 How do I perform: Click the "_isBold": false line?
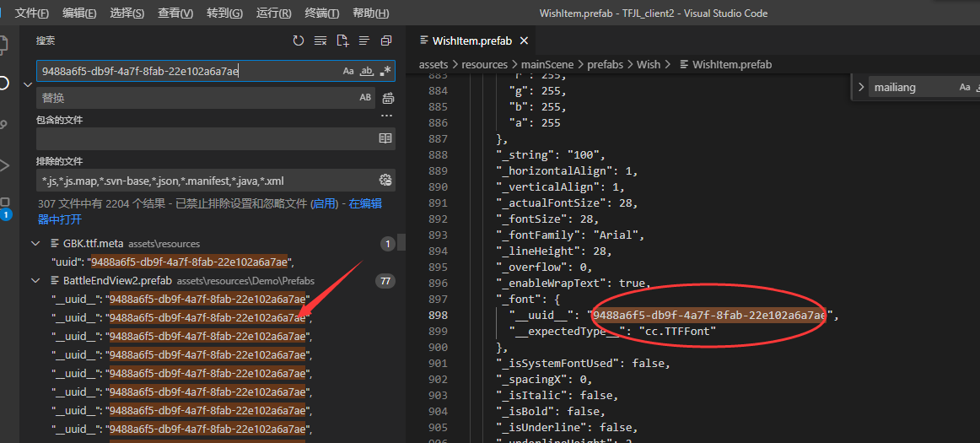coord(551,412)
